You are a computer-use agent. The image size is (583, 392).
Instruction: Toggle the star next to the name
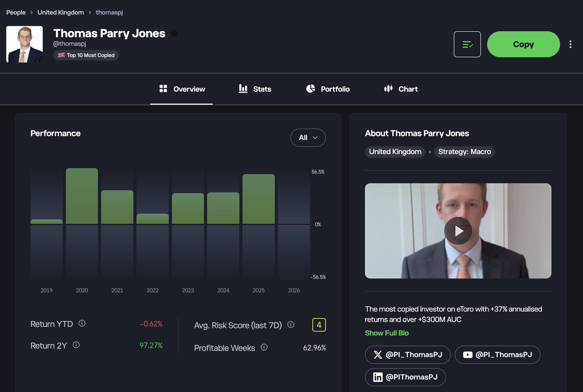(x=174, y=34)
